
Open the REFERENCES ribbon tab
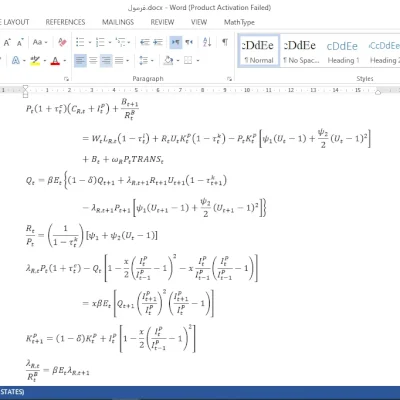pyautogui.click(x=65, y=22)
